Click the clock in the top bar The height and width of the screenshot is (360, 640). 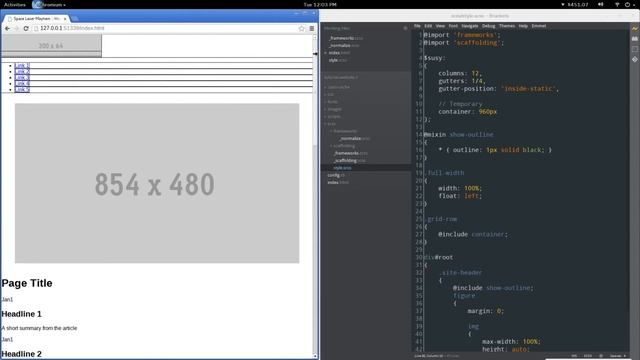320,4
